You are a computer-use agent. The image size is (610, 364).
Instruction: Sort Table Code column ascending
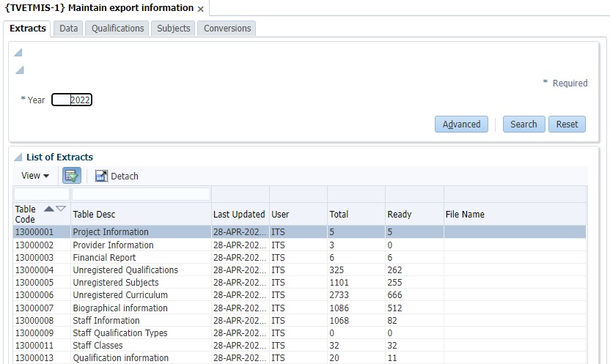tap(49, 209)
